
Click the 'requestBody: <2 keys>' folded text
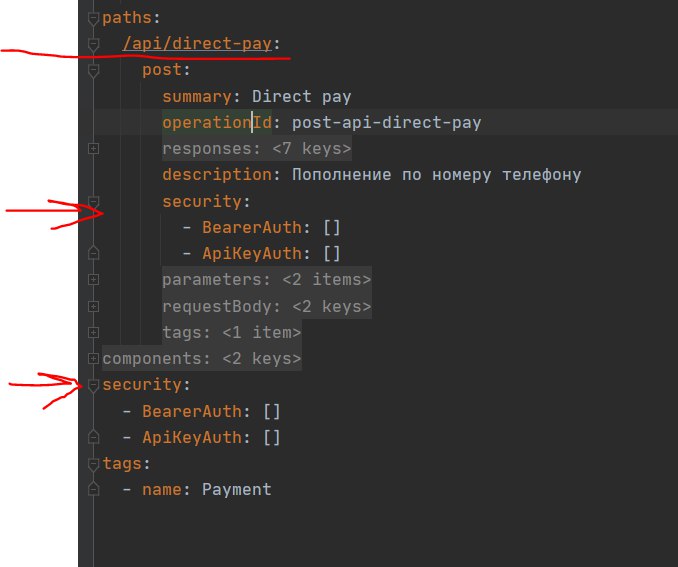[x=267, y=306]
